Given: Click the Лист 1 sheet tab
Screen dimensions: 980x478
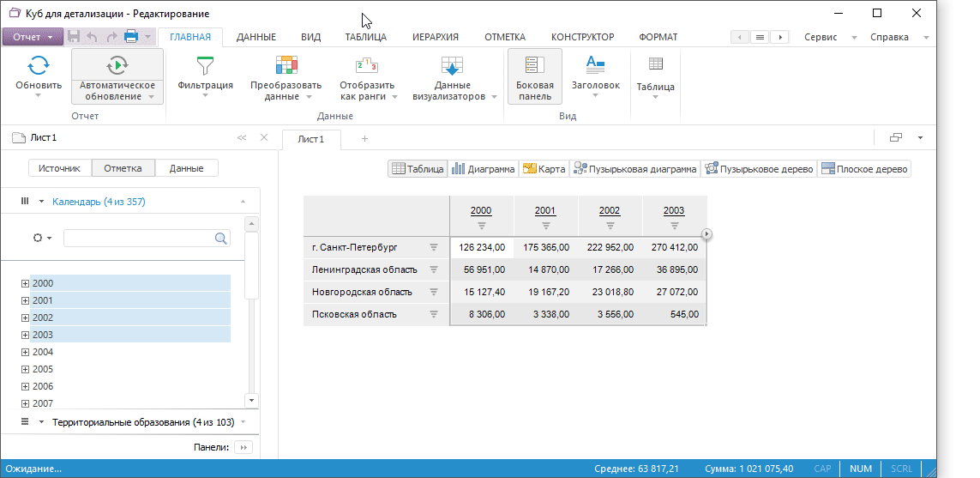Looking at the screenshot, I should pos(311,140).
